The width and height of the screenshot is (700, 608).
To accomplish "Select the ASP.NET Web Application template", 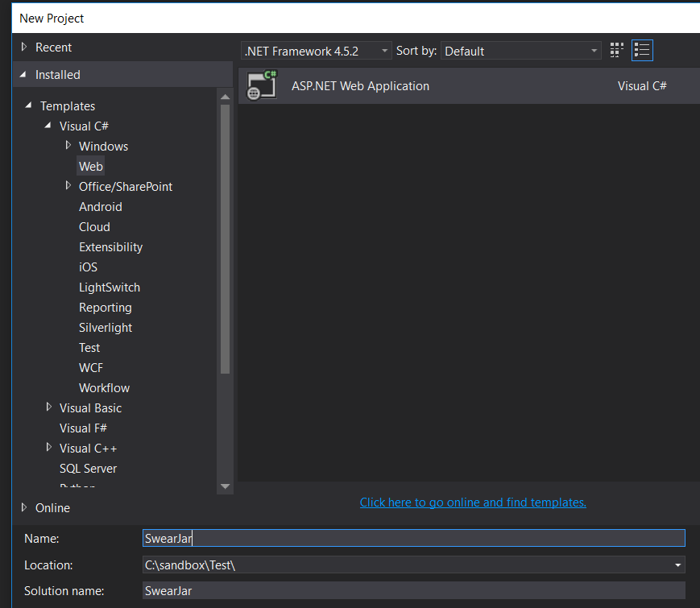I will click(x=360, y=86).
